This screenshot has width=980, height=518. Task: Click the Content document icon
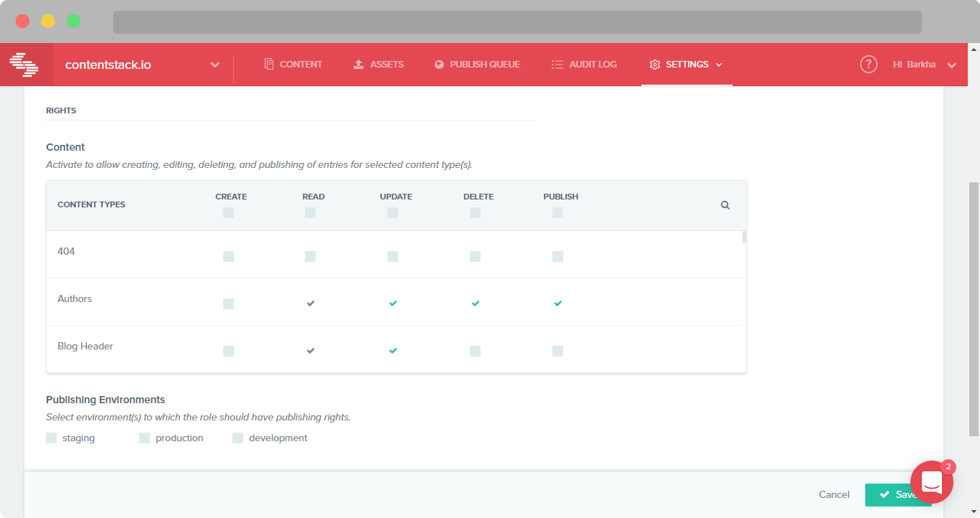coord(269,65)
